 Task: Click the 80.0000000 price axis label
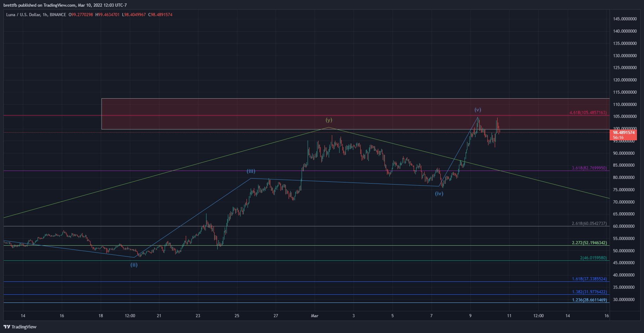(x=624, y=178)
